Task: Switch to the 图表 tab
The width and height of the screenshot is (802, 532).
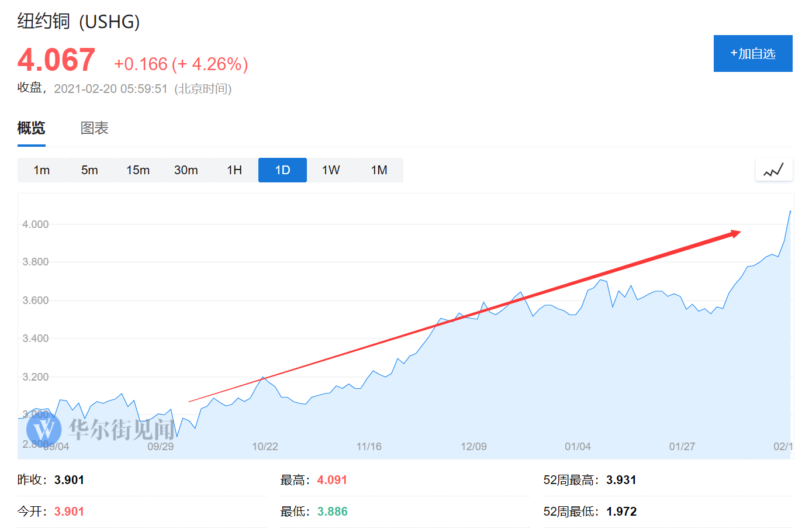Action: click(x=94, y=127)
